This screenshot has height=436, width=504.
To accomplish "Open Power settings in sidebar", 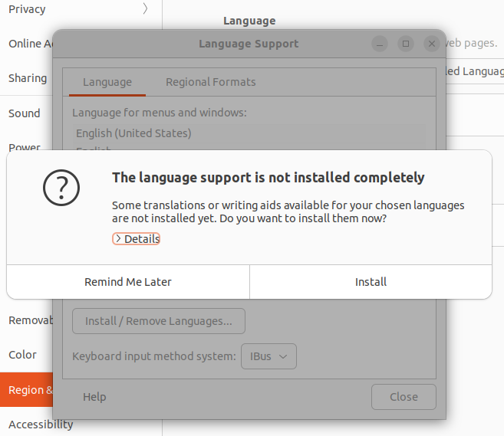I will coord(25,147).
